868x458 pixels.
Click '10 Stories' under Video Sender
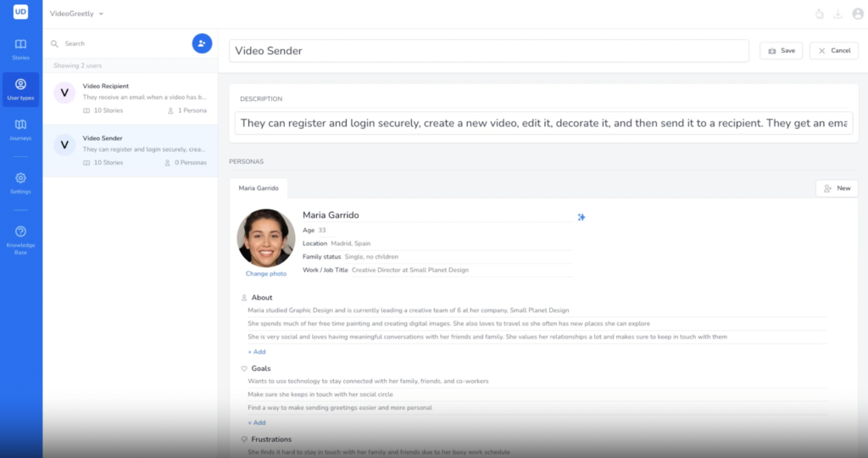[103, 163]
